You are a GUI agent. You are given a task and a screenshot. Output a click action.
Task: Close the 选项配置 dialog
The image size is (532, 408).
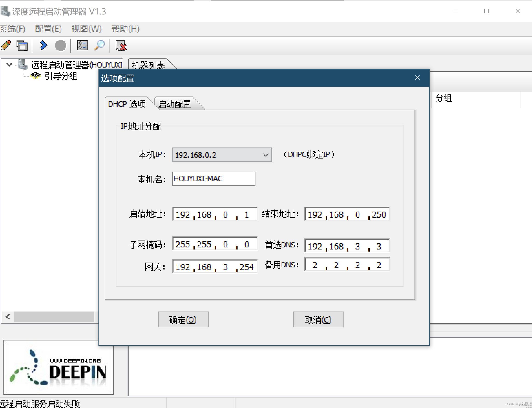click(x=417, y=78)
